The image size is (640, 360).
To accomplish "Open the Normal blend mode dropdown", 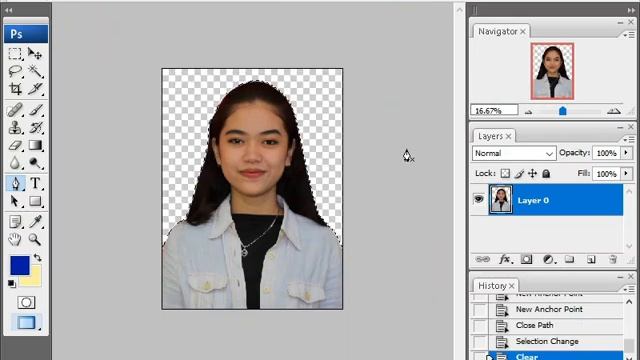I will pos(514,153).
